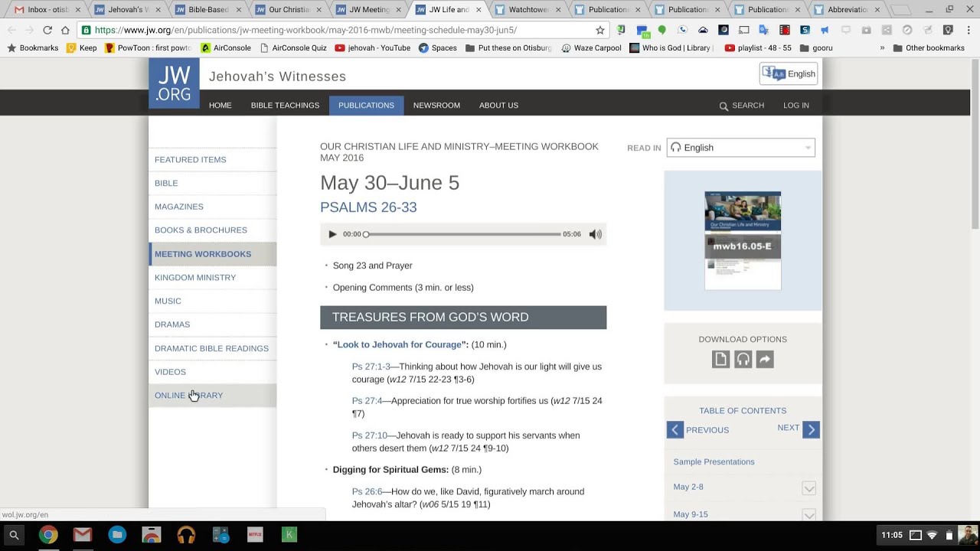Open the site language English button
Screen dimensions: 980x551
click(x=789, y=73)
